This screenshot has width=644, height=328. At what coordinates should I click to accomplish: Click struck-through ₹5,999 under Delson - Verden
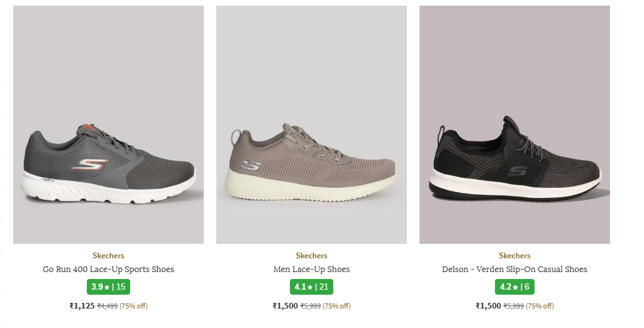click(513, 307)
